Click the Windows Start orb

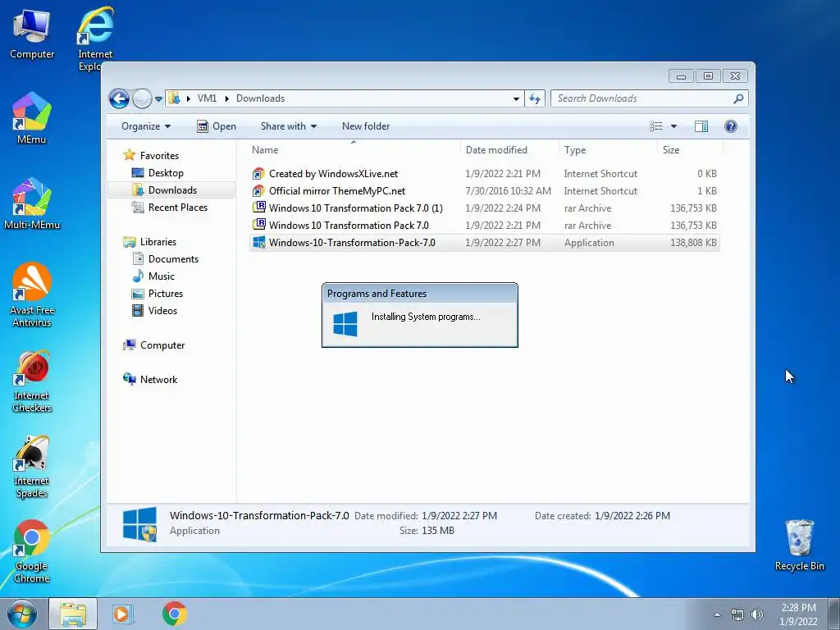tap(22, 614)
